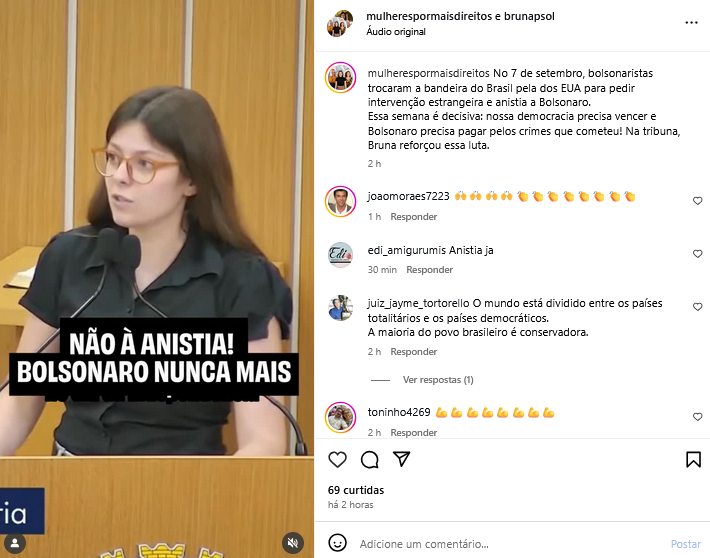Reply to edi_amigurumis's comment
The width and height of the screenshot is (710, 558).
[x=429, y=269]
